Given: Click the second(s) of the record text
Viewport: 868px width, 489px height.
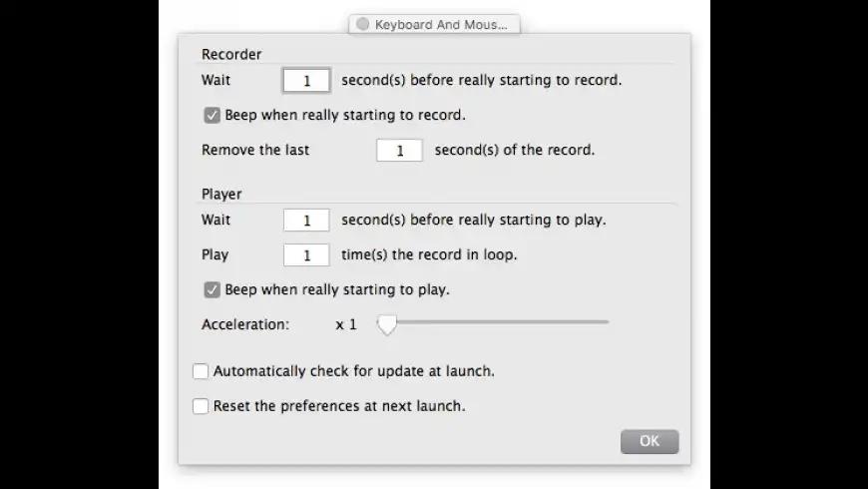Looking at the screenshot, I should (515, 151).
